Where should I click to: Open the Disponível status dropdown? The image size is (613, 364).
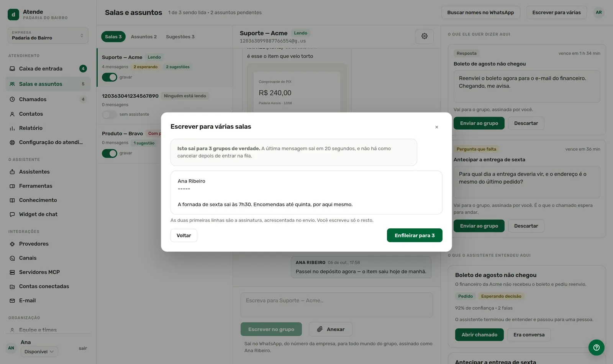tap(39, 351)
